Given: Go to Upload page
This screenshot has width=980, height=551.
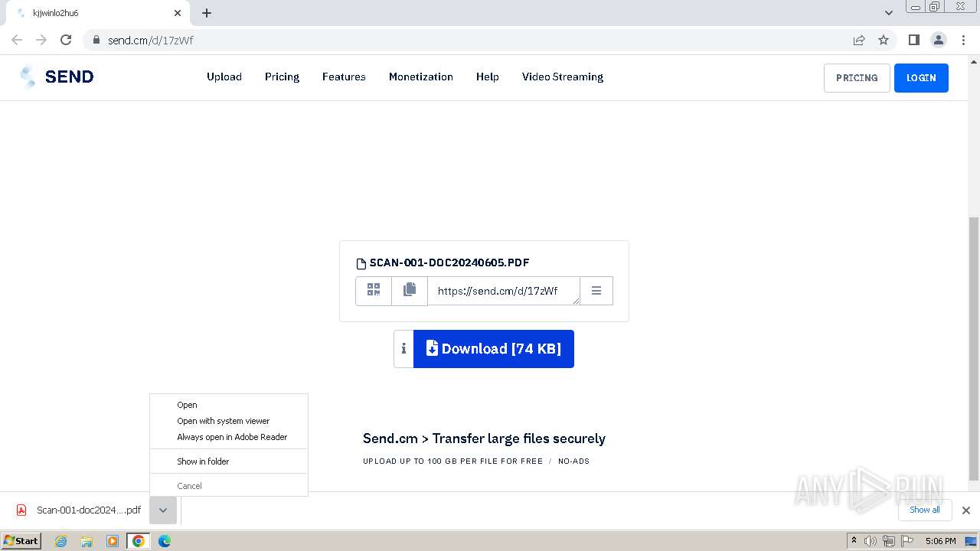Looking at the screenshot, I should [224, 77].
